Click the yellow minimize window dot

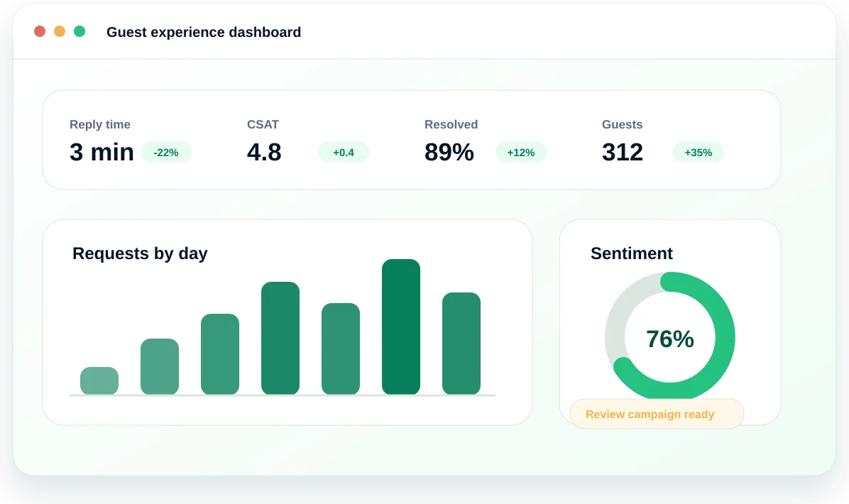60,31
